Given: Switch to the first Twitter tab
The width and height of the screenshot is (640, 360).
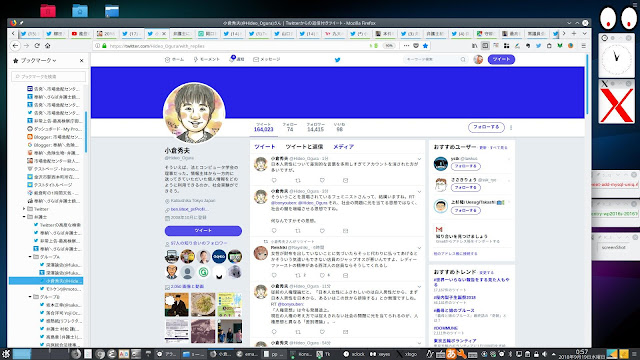Looking at the screenshot, I should pyautogui.click(x=30, y=34).
